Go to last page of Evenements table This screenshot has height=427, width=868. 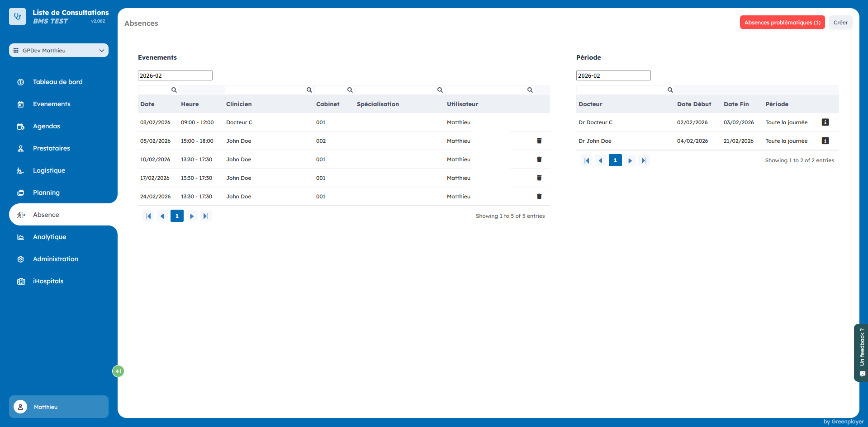[x=205, y=216]
